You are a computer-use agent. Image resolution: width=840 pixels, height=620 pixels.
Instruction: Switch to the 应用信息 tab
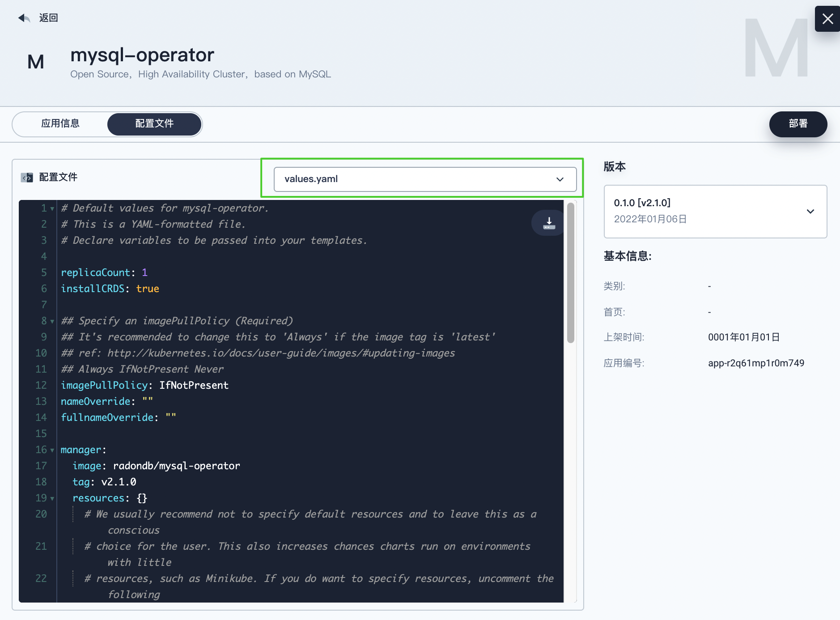click(x=60, y=124)
